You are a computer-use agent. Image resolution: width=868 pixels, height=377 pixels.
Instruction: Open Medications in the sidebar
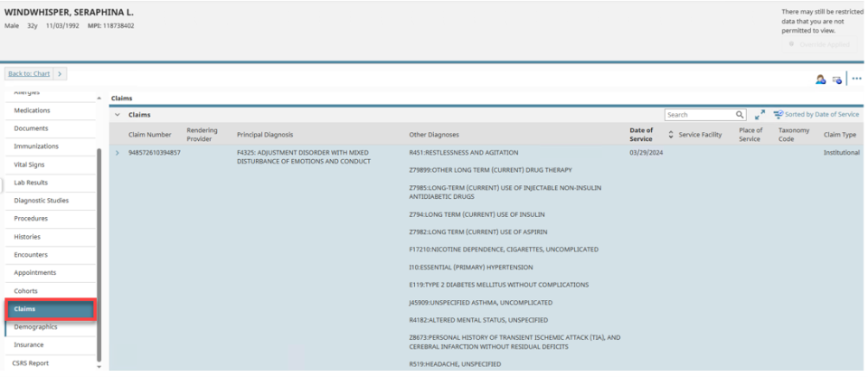click(32, 110)
